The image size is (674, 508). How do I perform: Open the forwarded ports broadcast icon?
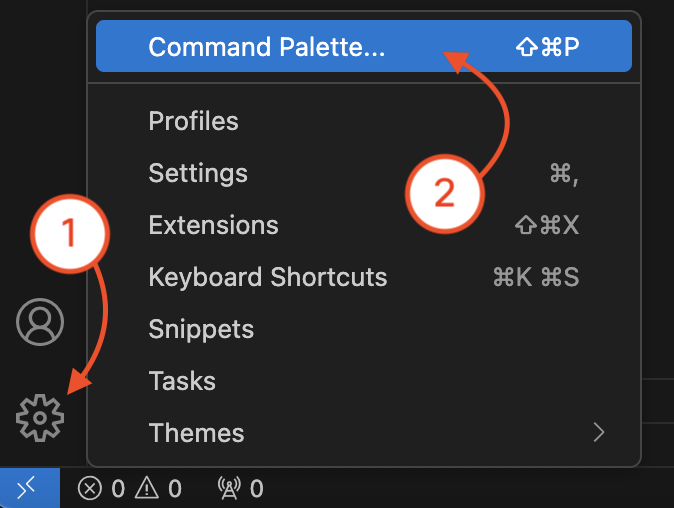click(x=229, y=489)
